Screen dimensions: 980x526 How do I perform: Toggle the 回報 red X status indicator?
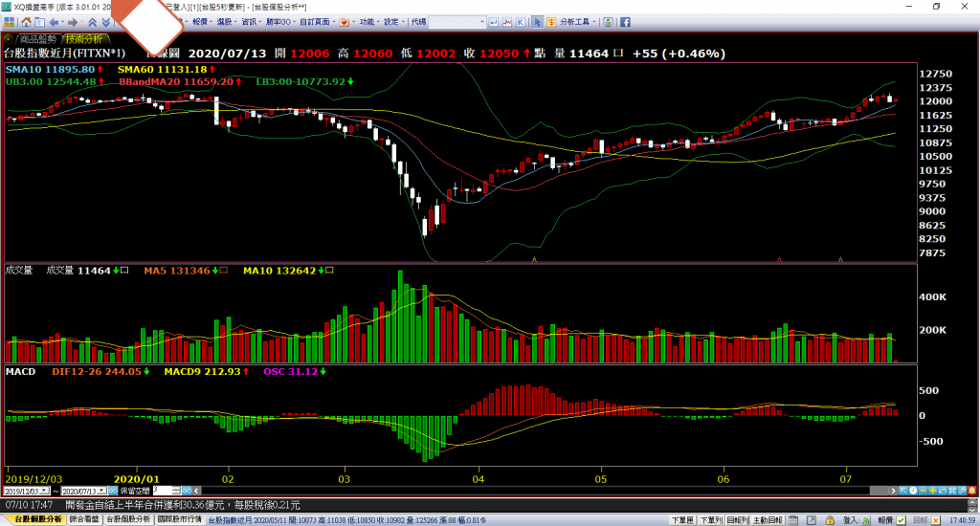pyautogui.click(x=936, y=519)
